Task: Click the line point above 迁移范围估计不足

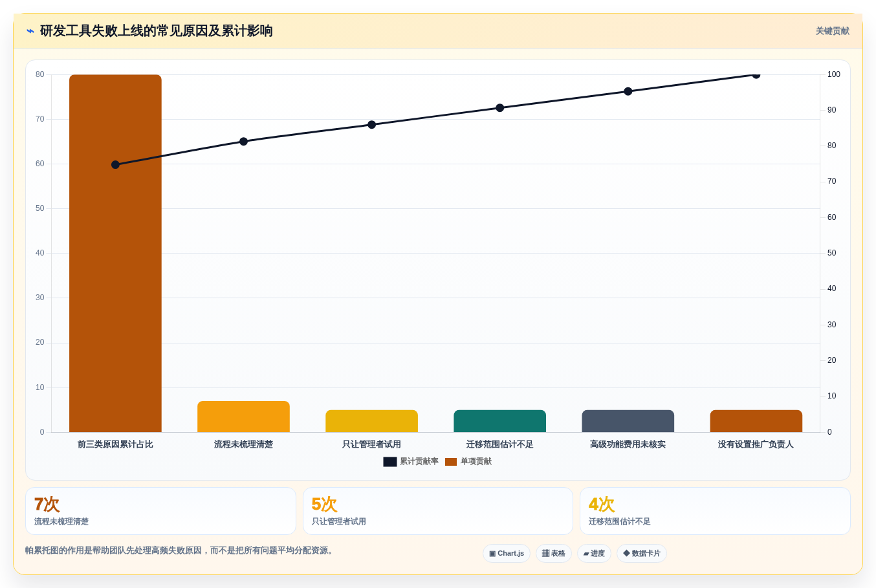Action: 499,108
